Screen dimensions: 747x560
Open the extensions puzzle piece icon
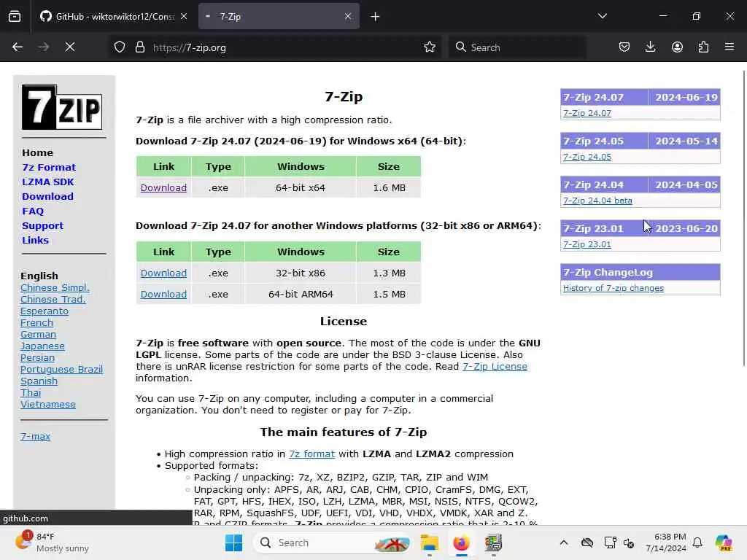pos(703,47)
